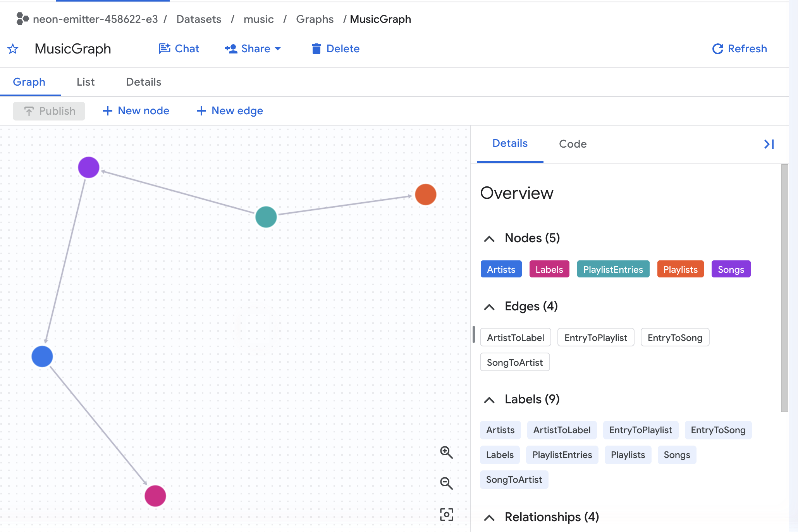Click the Delete trash icon
The height and width of the screenshot is (532, 798).
(316, 49)
